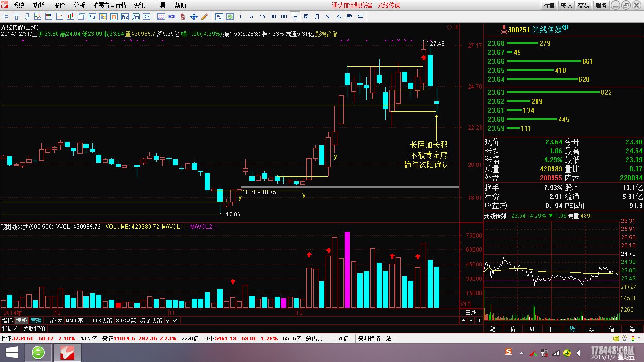The width and height of the screenshot is (644, 362).
Task: Open the 报价 menu
Action: point(59,5)
